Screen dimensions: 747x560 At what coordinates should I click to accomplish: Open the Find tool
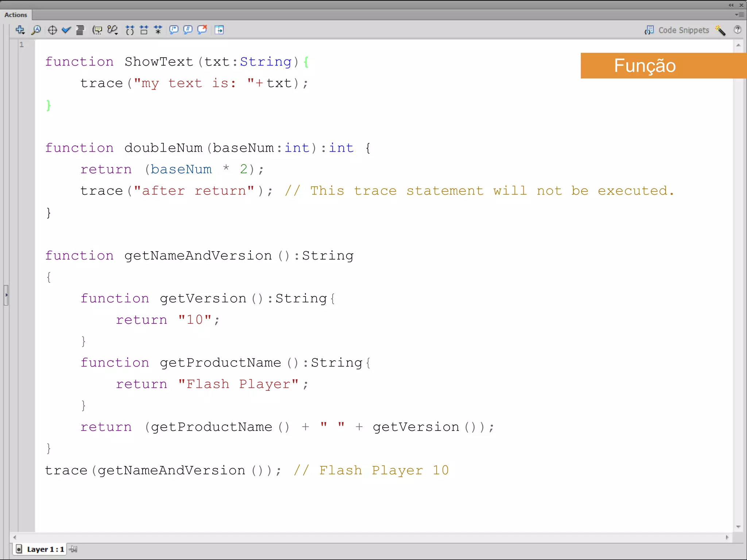[36, 30]
